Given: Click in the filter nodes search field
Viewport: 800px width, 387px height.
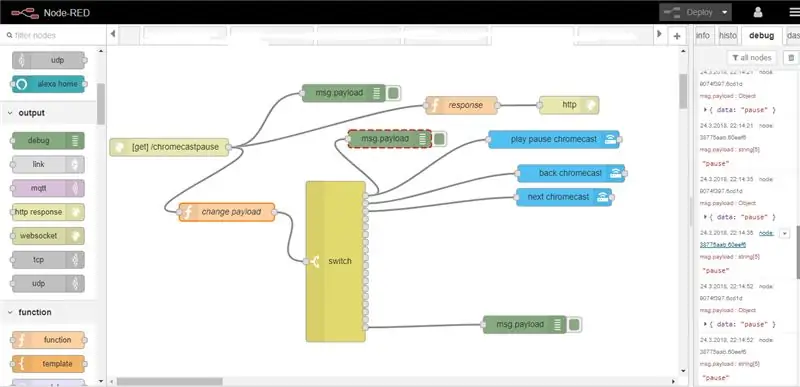Looking at the screenshot, I should (x=54, y=36).
